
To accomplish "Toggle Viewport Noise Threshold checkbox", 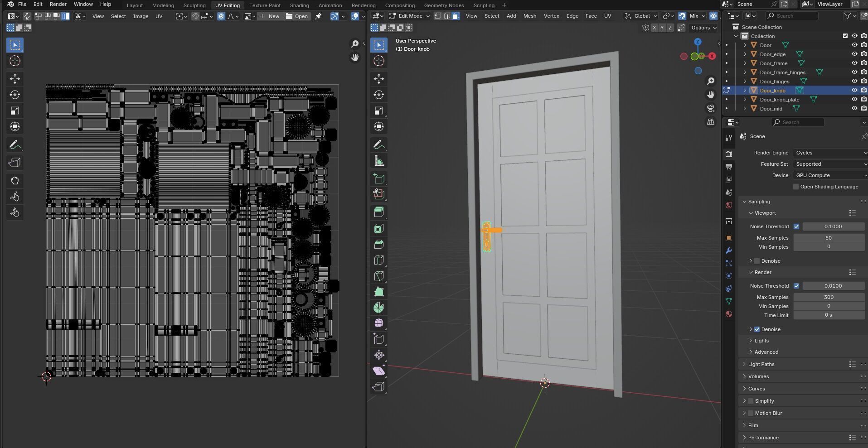I will point(796,226).
